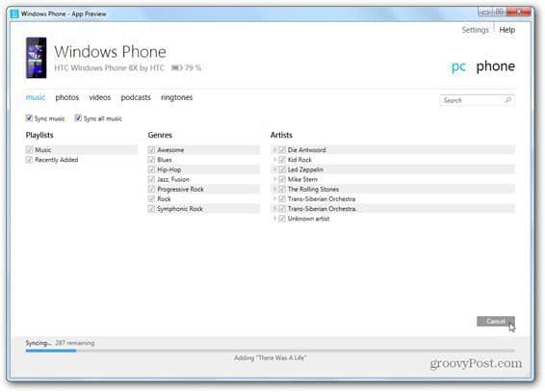Expand The Rolling Stones artist row
Screen dimensions: 545x392
point(274,189)
